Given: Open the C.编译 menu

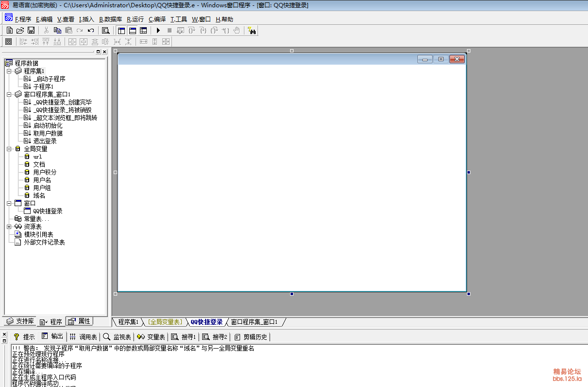Looking at the screenshot, I should pos(157,19).
